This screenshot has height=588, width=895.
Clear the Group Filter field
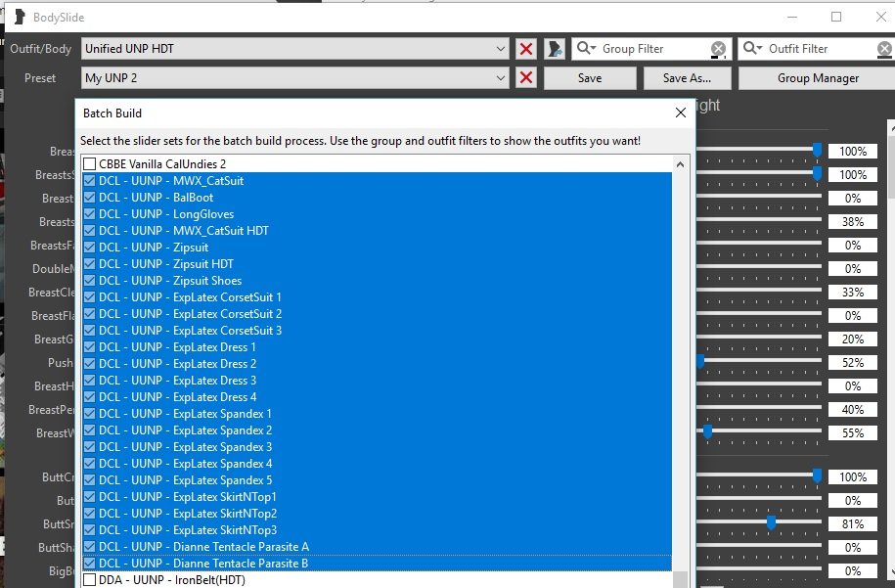pyautogui.click(x=718, y=49)
